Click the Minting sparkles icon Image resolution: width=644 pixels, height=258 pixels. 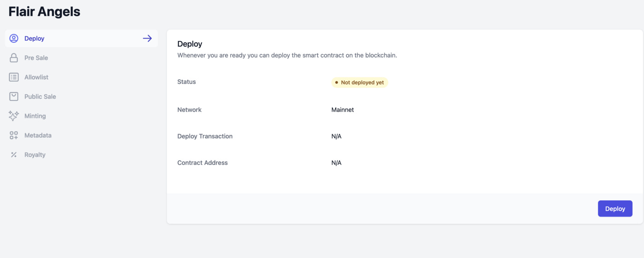pos(14,116)
